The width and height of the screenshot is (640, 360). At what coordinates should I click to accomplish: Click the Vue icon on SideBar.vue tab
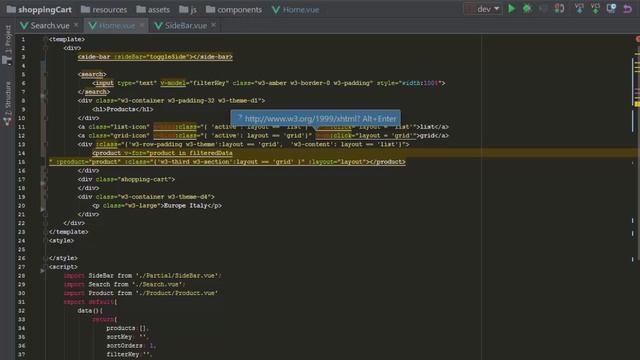click(x=158, y=26)
